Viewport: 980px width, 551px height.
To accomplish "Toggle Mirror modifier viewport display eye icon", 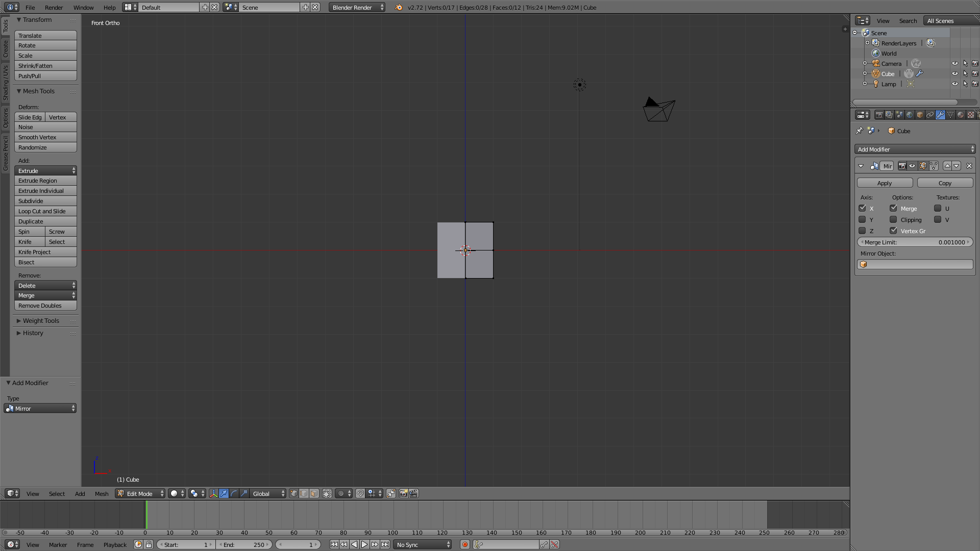I will [x=912, y=166].
